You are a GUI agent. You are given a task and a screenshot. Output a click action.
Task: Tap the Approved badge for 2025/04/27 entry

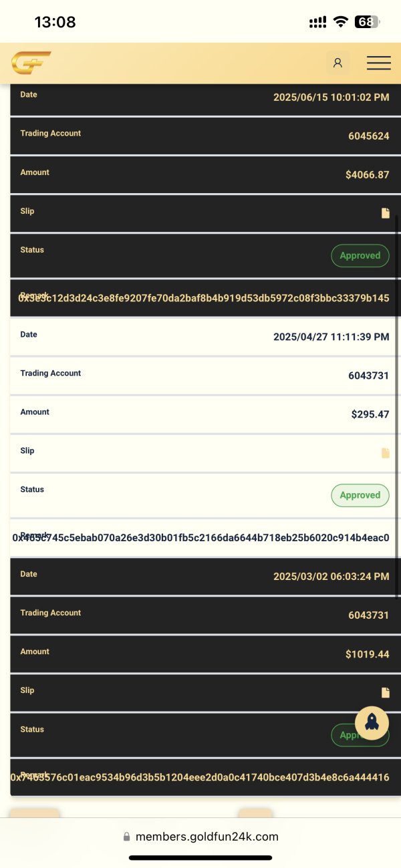pos(360,495)
